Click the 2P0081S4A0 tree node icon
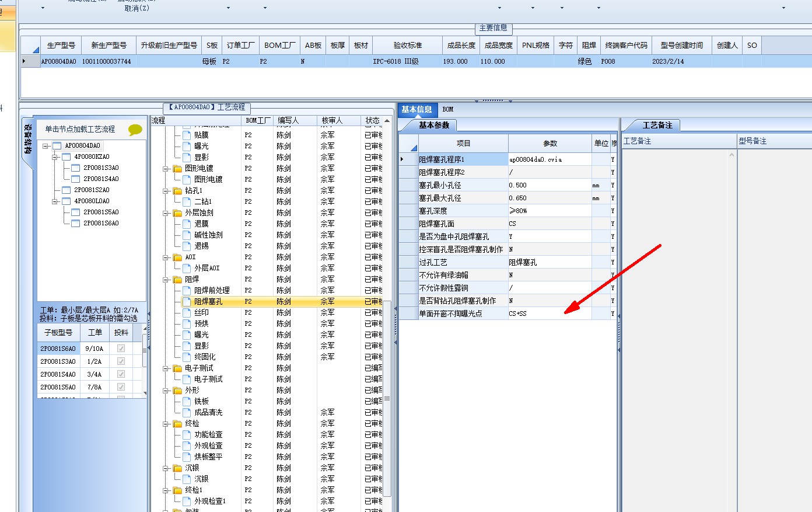The height and width of the screenshot is (512, 812). [x=75, y=179]
